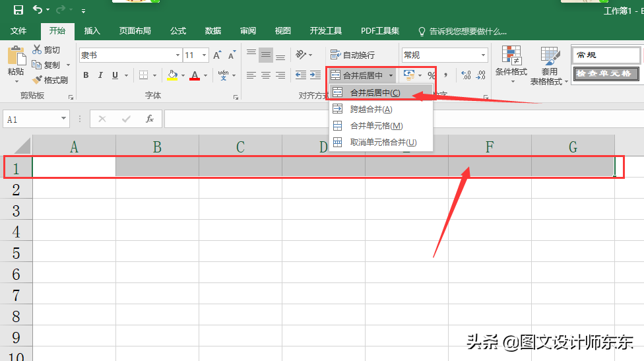This screenshot has width=644, height=361.
Task: Increase font size with large A
Action: pyautogui.click(x=217, y=55)
